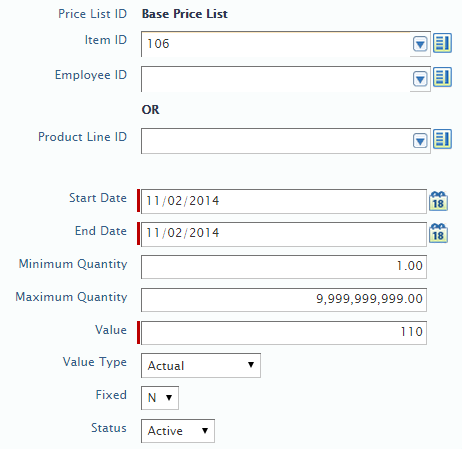Image resolution: width=462 pixels, height=449 pixels.
Task: Open the Fixed dropdown showing N
Action: (160, 398)
